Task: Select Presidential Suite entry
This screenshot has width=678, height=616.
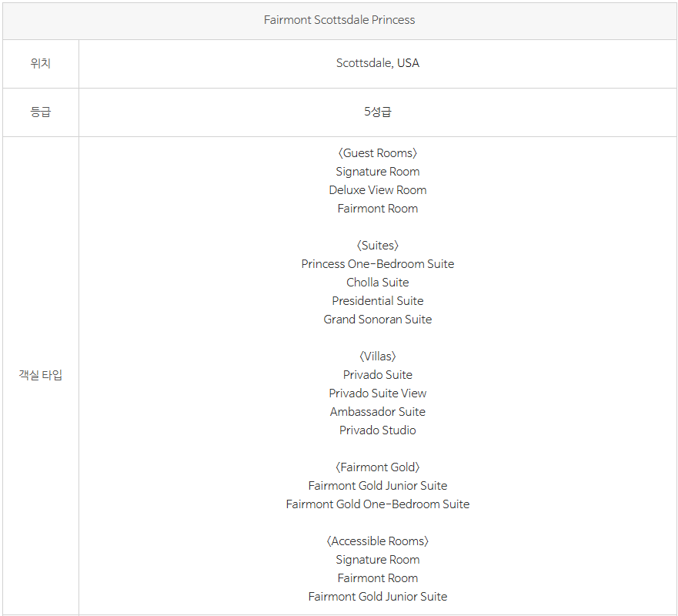Action: [378, 300]
